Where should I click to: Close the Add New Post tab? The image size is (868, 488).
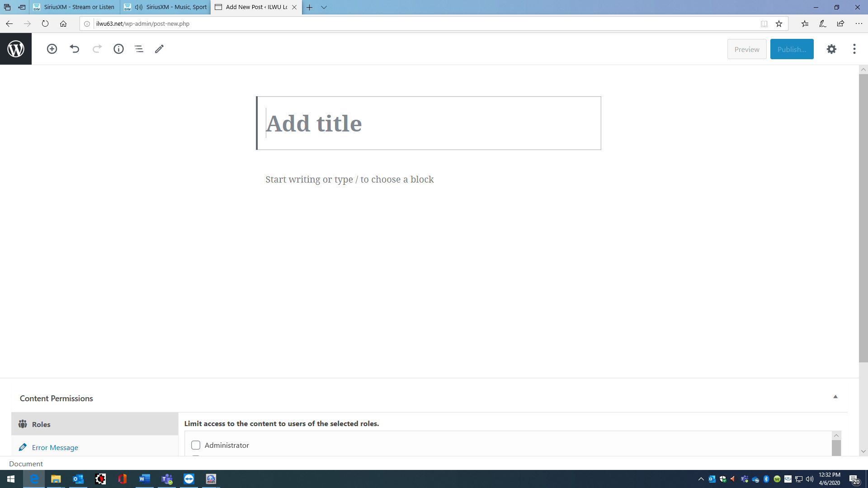(x=294, y=7)
